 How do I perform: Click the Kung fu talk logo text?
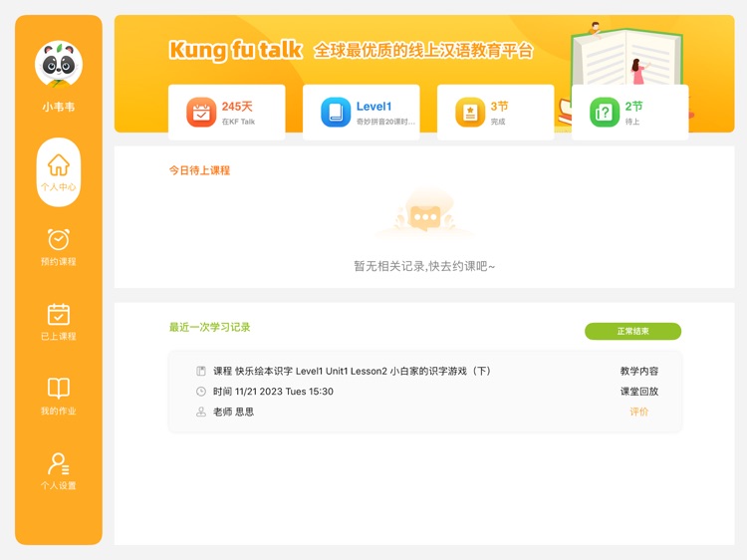coord(236,50)
